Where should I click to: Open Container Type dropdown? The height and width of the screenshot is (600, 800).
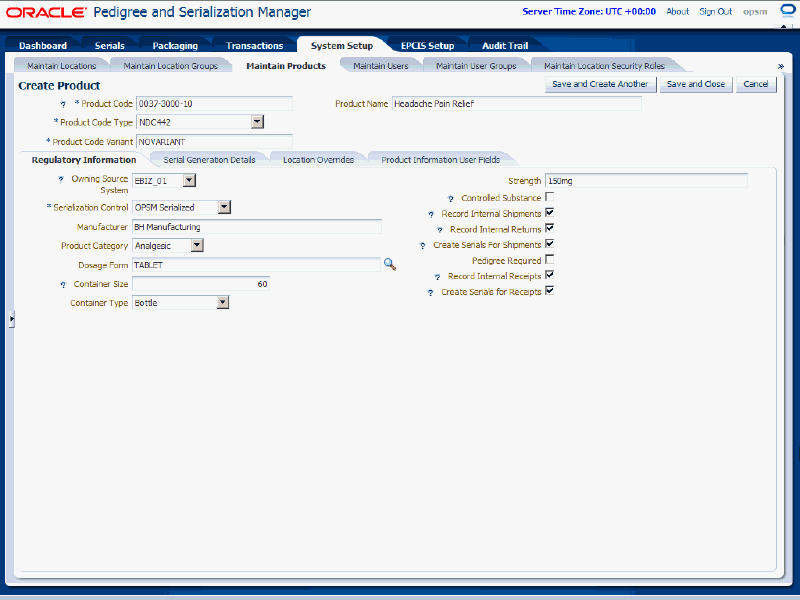coord(222,303)
